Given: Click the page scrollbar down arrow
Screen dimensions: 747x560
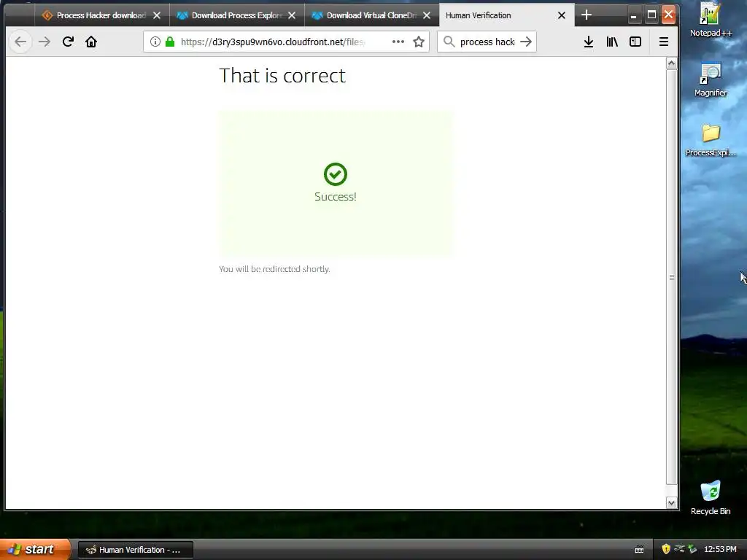Looking at the screenshot, I should tap(672, 503).
